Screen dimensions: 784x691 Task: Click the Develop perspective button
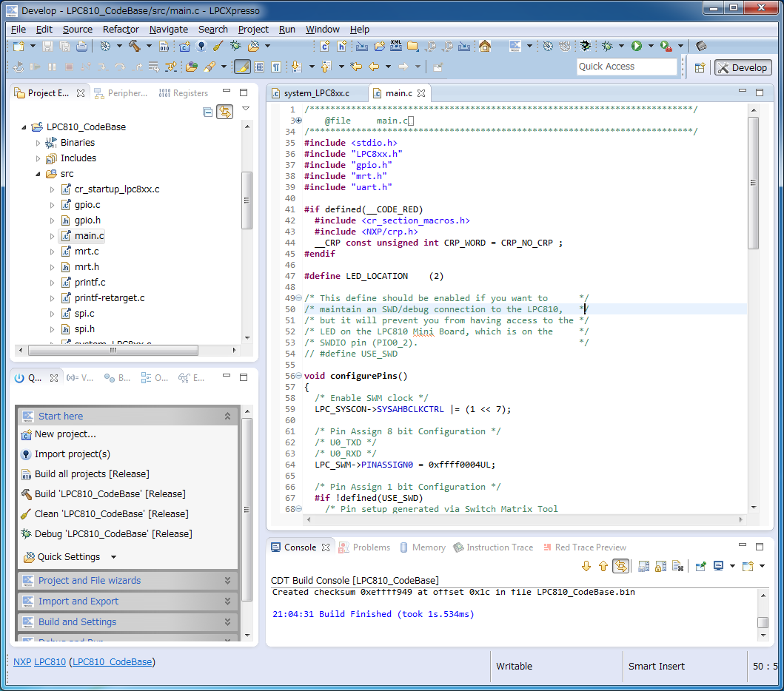click(x=743, y=68)
